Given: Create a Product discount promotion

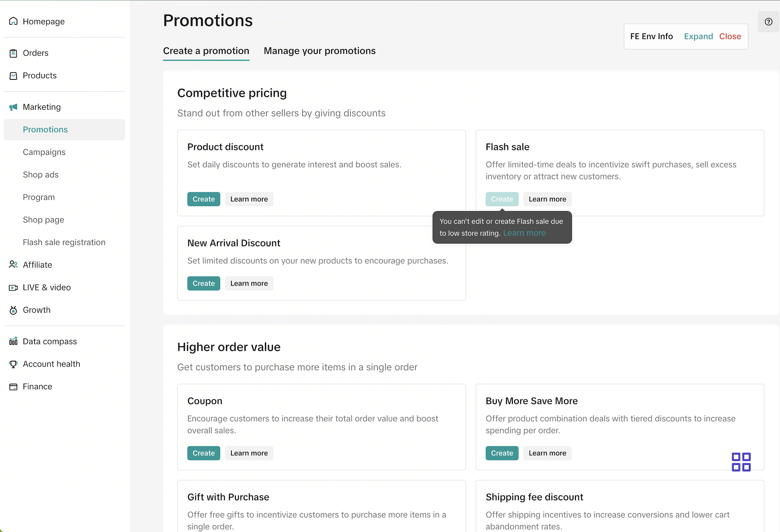Looking at the screenshot, I should (203, 199).
